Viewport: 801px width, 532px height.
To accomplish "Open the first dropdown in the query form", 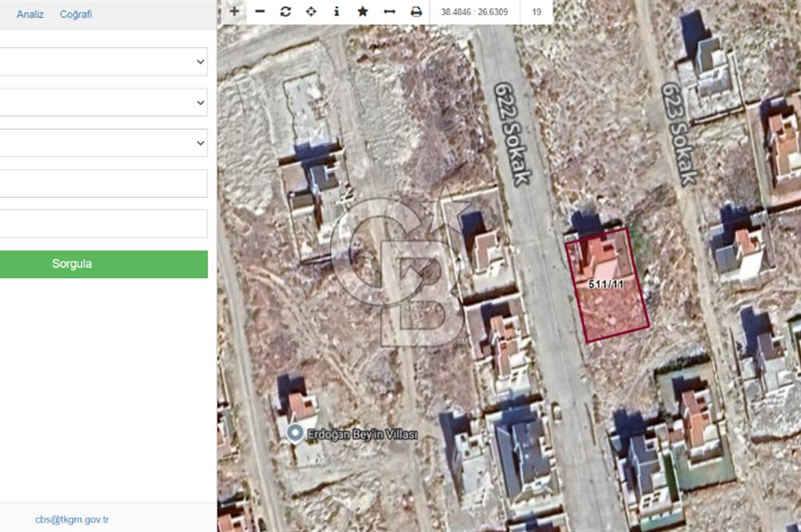I will [103, 62].
